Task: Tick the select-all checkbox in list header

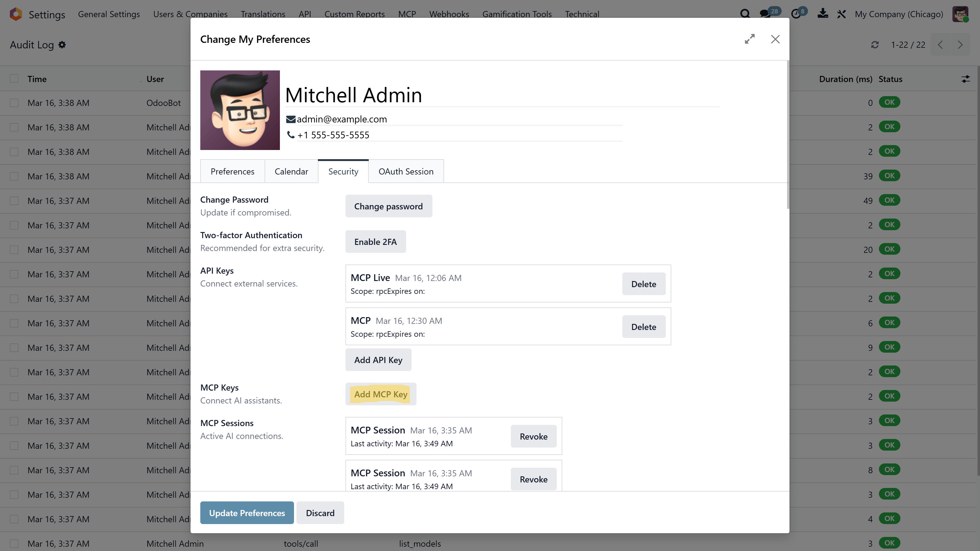Action: 14,79
